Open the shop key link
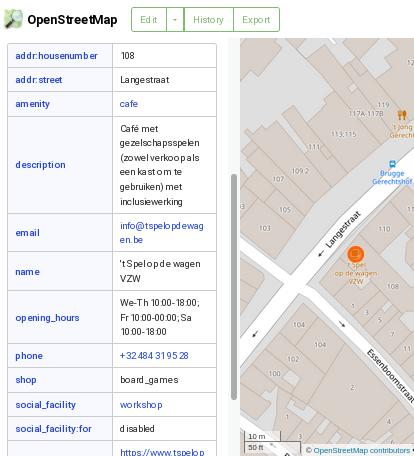 point(26,380)
